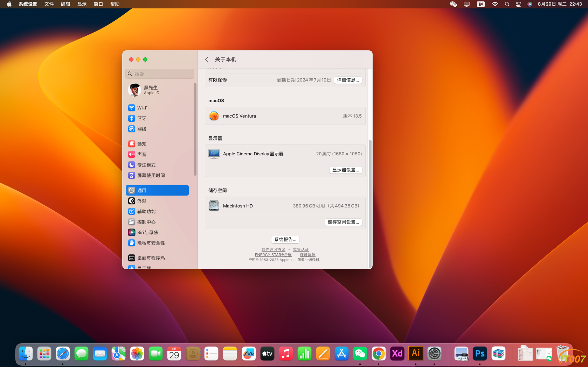This screenshot has width=588, height=367.
Task: Open 黑先生 Apple ID profile
Action: point(157,90)
